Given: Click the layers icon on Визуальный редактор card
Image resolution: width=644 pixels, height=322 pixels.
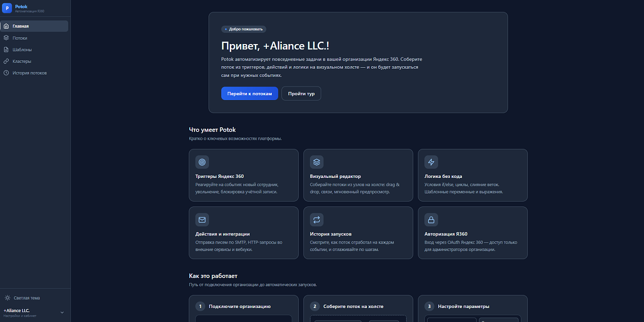Looking at the screenshot, I should (317, 162).
